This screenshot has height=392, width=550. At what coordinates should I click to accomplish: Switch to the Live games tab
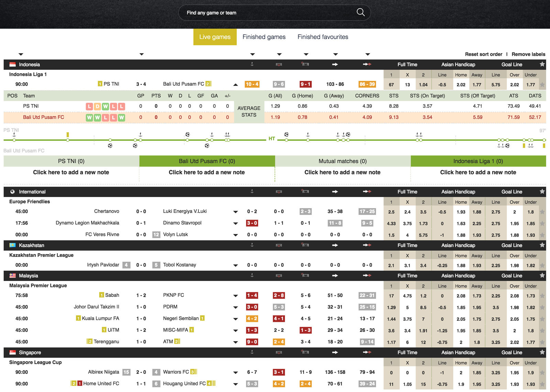point(215,37)
